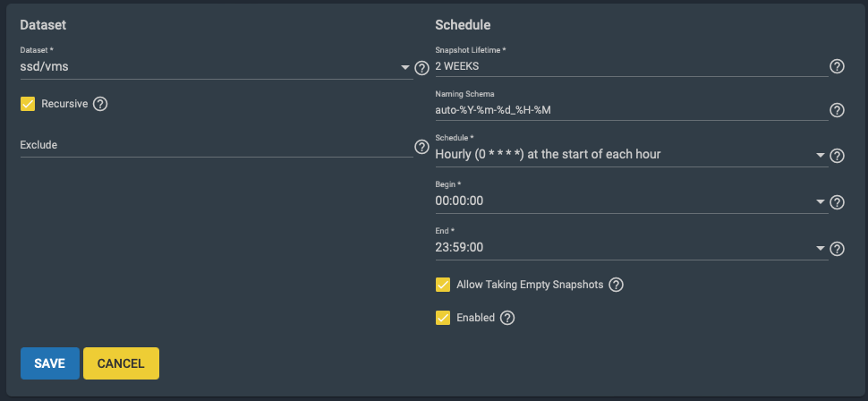This screenshot has height=401, width=868.
Task: Disable the Enabled checkbox
Action: point(443,318)
